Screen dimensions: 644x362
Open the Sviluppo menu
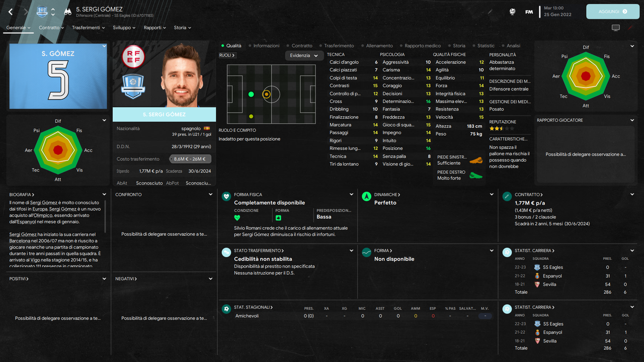pyautogui.click(x=124, y=28)
